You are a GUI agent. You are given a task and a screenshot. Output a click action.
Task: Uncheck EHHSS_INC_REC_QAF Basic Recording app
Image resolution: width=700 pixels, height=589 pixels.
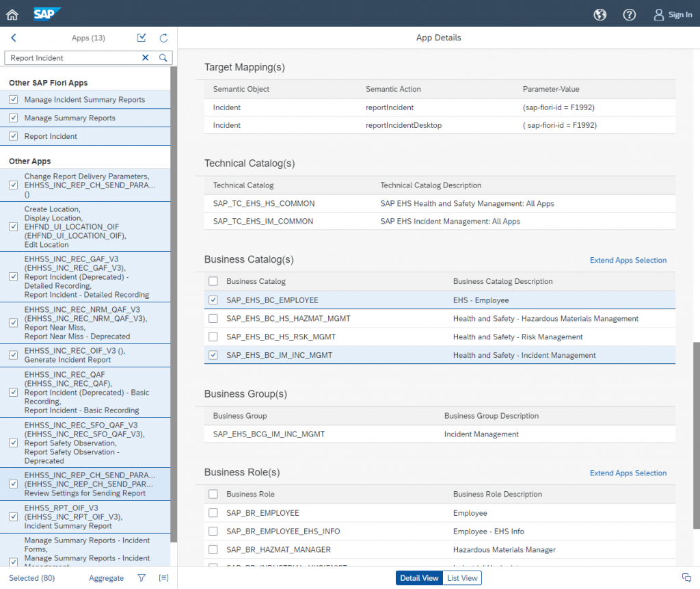pyautogui.click(x=14, y=392)
